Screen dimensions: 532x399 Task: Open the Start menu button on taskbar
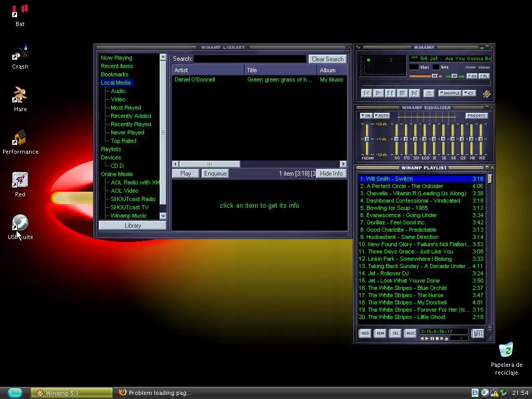pos(15,393)
